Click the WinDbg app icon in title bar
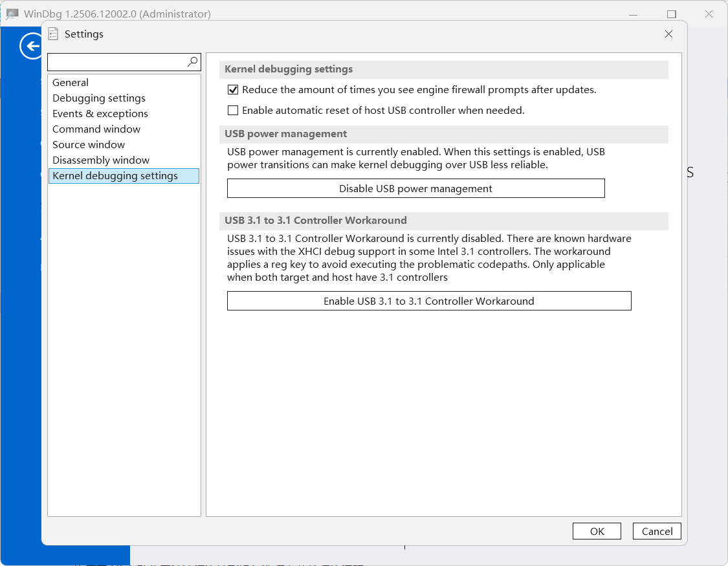The height and width of the screenshot is (566, 728). coord(12,14)
